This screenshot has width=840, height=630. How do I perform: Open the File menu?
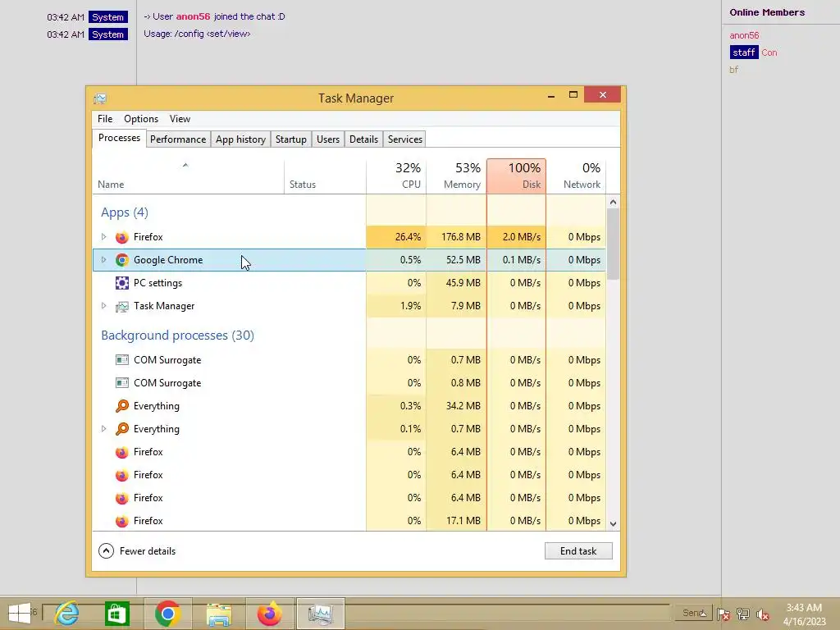click(105, 119)
